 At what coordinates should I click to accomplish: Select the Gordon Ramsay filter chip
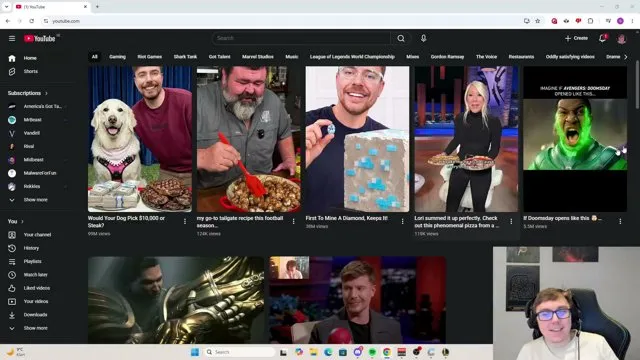[x=447, y=57]
